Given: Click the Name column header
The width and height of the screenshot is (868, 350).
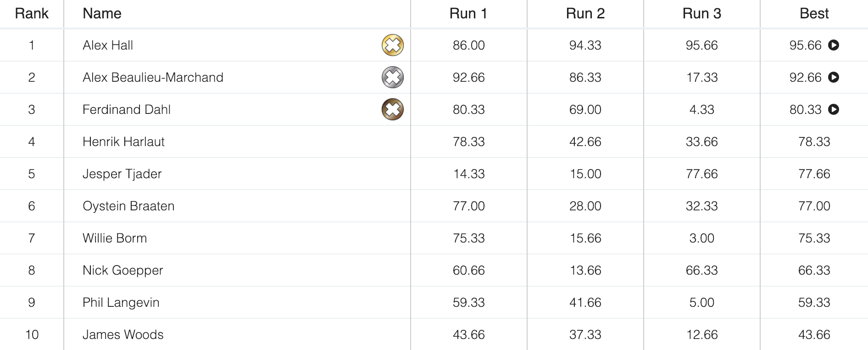Looking at the screenshot, I should (102, 13).
